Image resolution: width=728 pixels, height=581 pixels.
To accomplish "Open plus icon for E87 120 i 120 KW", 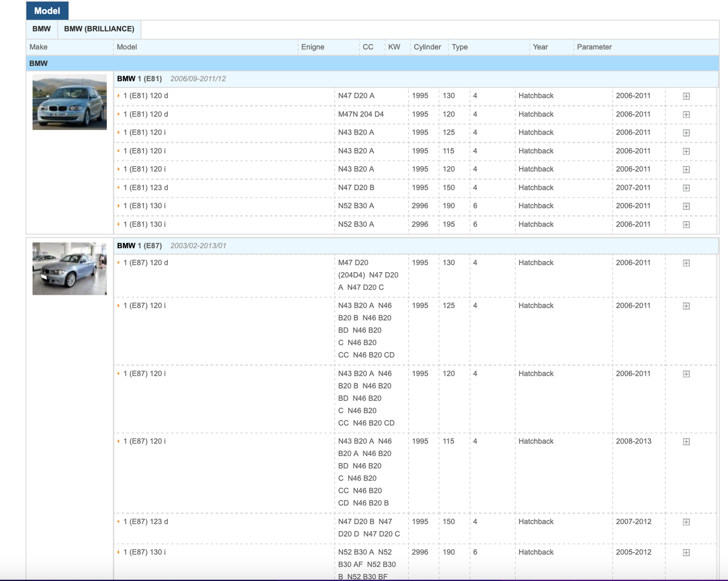I will click(x=686, y=374).
